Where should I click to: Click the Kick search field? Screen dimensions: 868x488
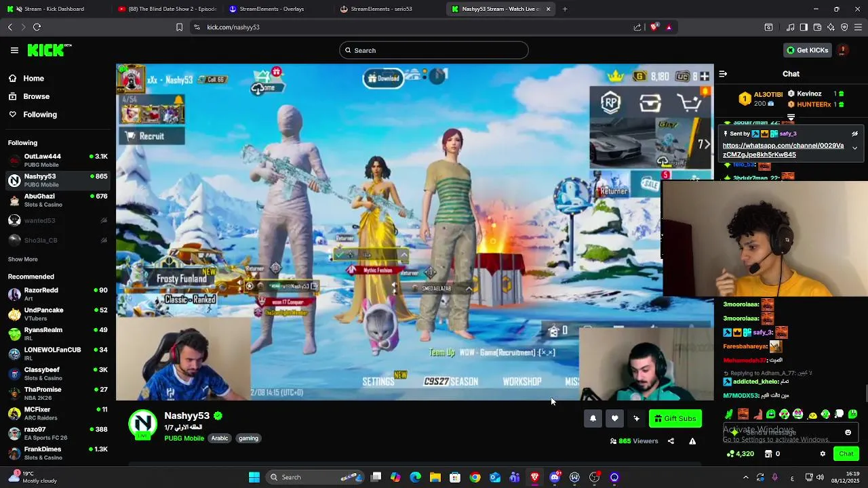pos(434,50)
